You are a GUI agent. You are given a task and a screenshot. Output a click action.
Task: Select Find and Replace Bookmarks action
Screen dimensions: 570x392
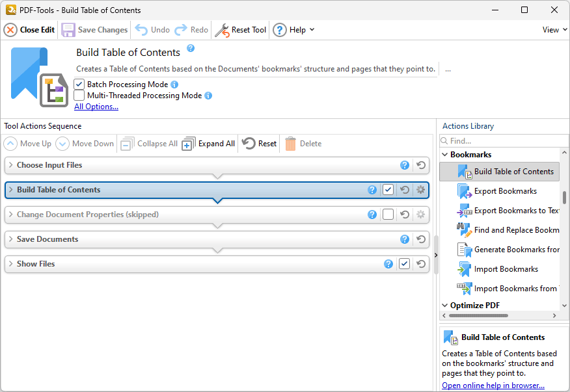500,230
